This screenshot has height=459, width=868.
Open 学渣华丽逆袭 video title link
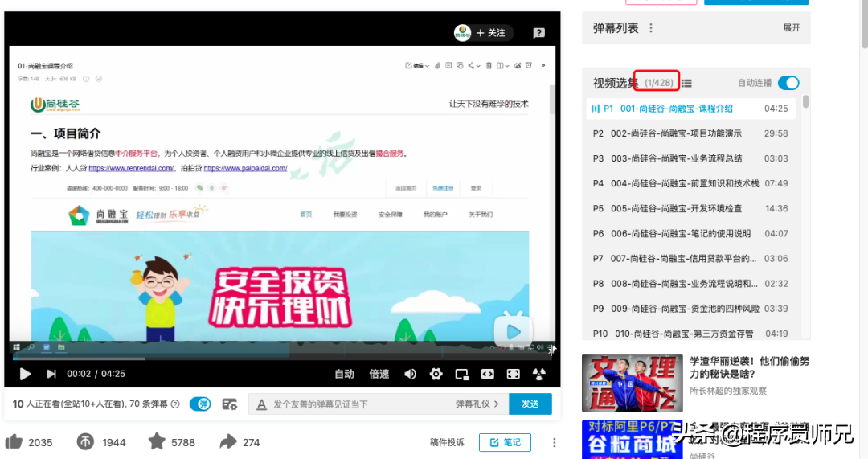pyautogui.click(x=750, y=367)
